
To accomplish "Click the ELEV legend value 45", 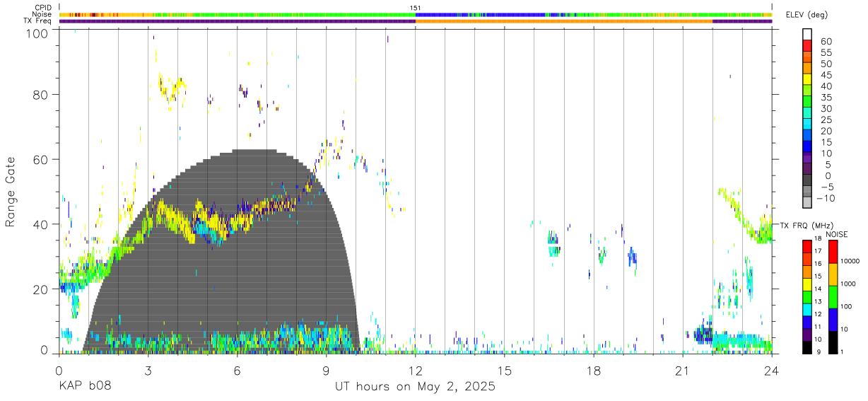I will (x=826, y=75).
